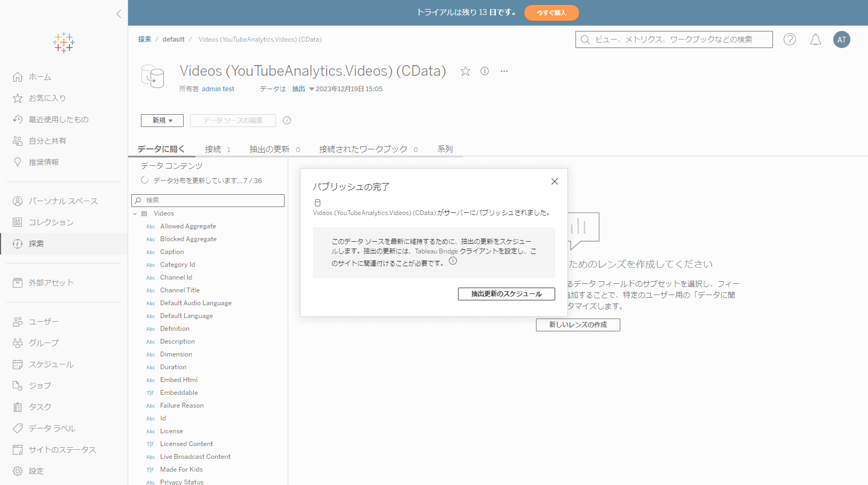Click the パーソナル スペース person icon
Viewport: 868px width, 485px height.
[18, 201]
